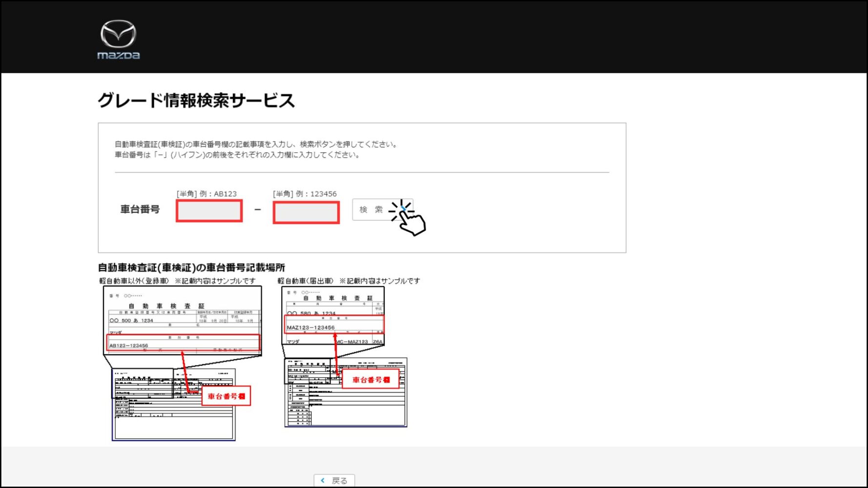This screenshot has height=488, width=868.
Task: Focus the second chassis number field (例: 123456)
Action: (x=306, y=213)
